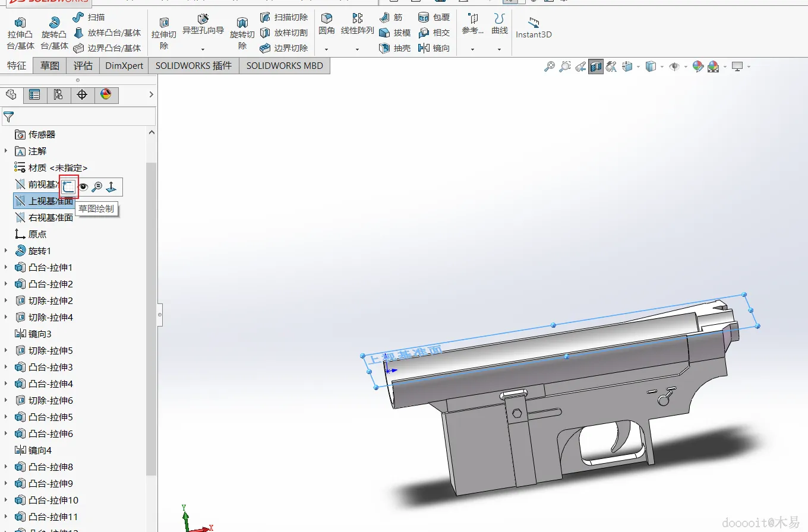Toggle plane visibility with eye icon
The width and height of the screenshot is (808, 532).
point(83,187)
